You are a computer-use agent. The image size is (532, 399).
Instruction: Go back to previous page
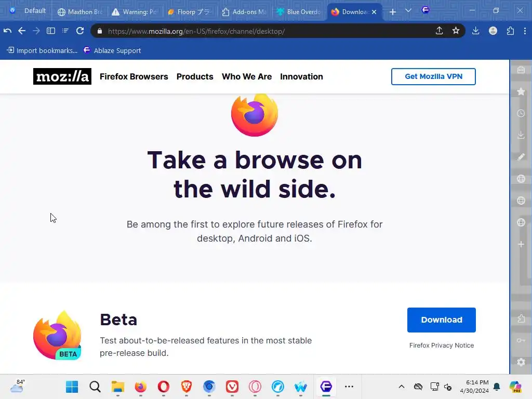tap(22, 31)
